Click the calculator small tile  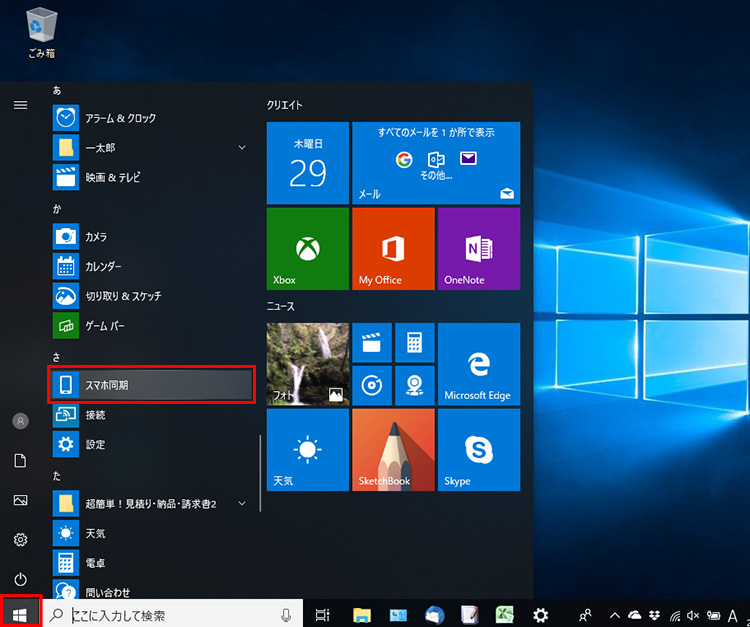[x=414, y=342]
